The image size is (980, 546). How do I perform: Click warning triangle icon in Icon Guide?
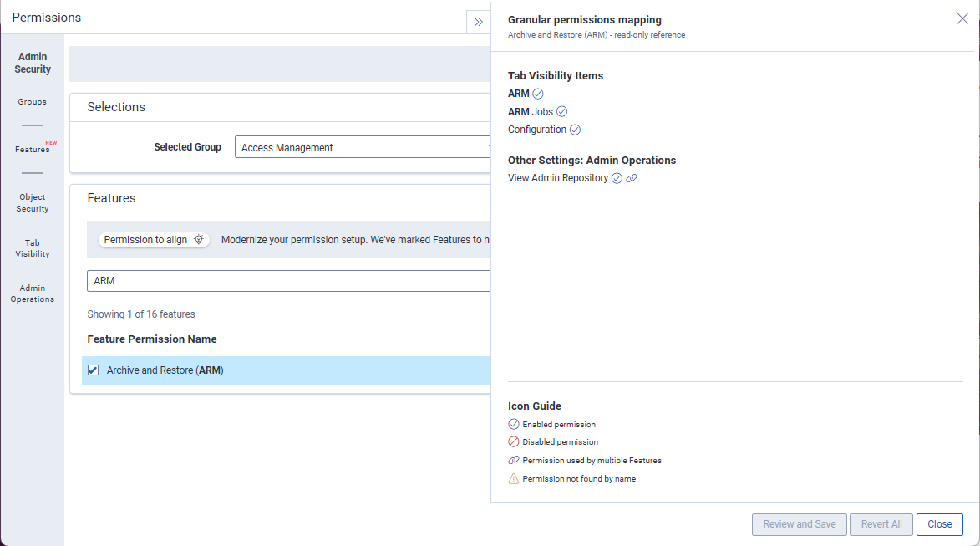(514, 478)
